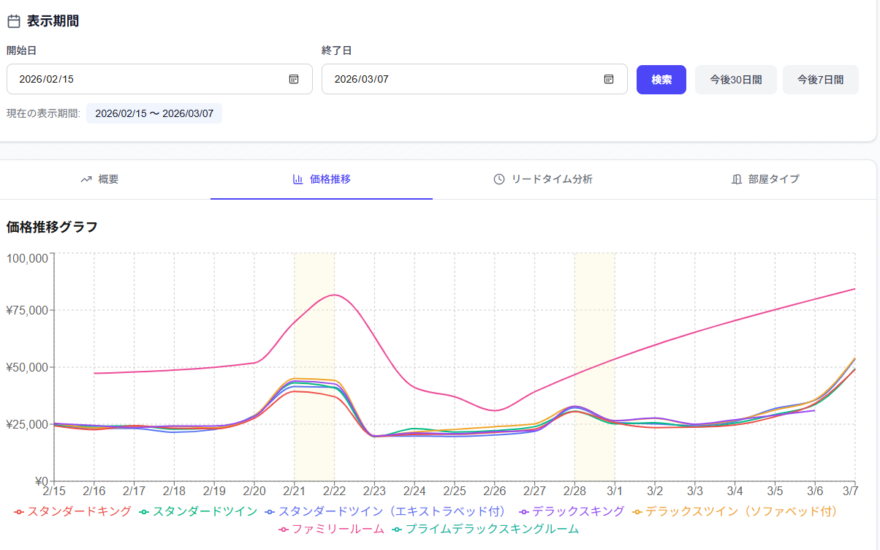Click the 価格推移 bar chart icon

(x=297, y=179)
